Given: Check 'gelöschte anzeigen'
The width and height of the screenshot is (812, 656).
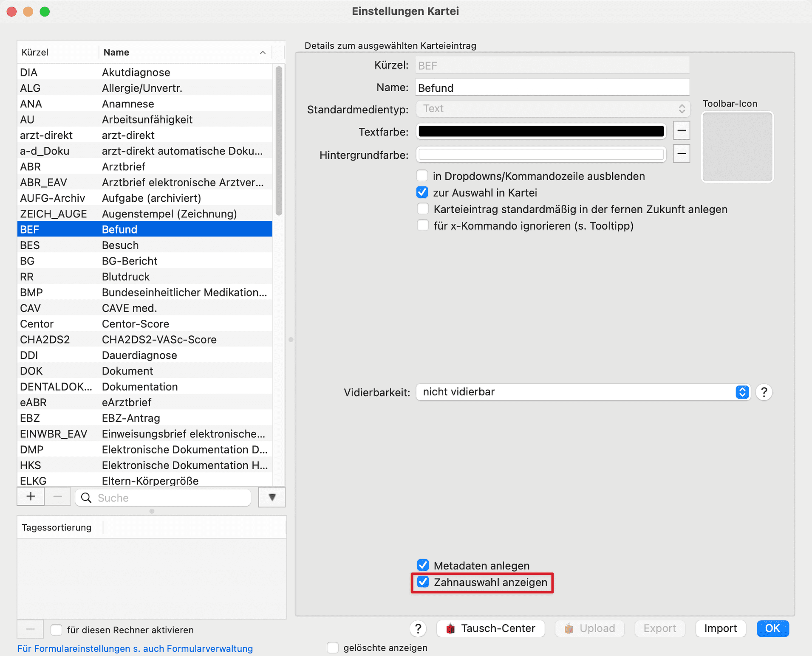Looking at the screenshot, I should tap(333, 648).
